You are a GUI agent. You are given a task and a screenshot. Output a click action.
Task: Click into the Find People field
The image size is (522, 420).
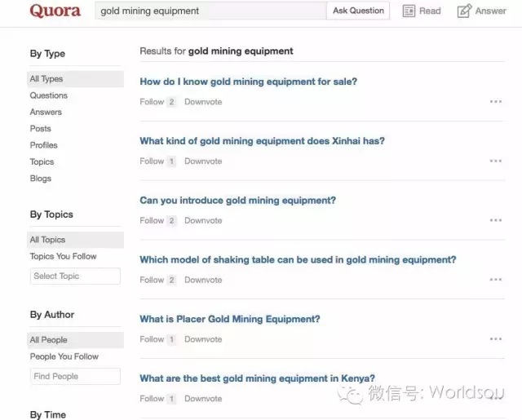75,376
